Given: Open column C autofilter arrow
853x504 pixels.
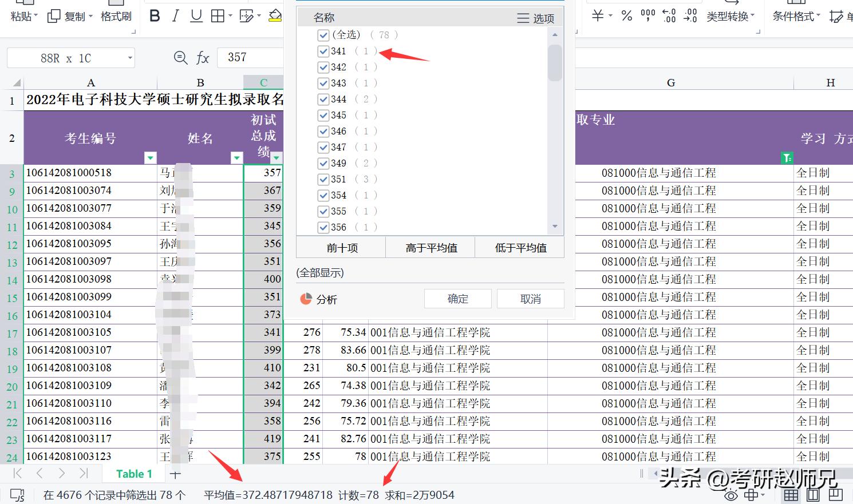Looking at the screenshot, I should click(x=277, y=158).
